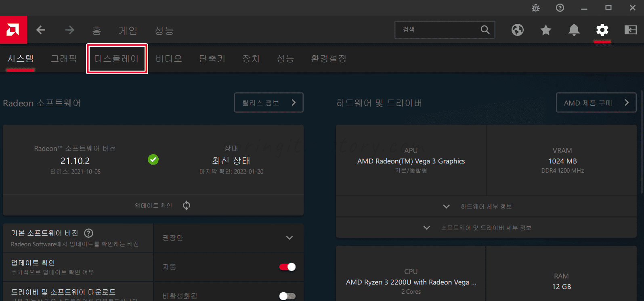This screenshot has width=644, height=301.
Task: Toggle the sidebar panel icon
Action: pos(631,30)
